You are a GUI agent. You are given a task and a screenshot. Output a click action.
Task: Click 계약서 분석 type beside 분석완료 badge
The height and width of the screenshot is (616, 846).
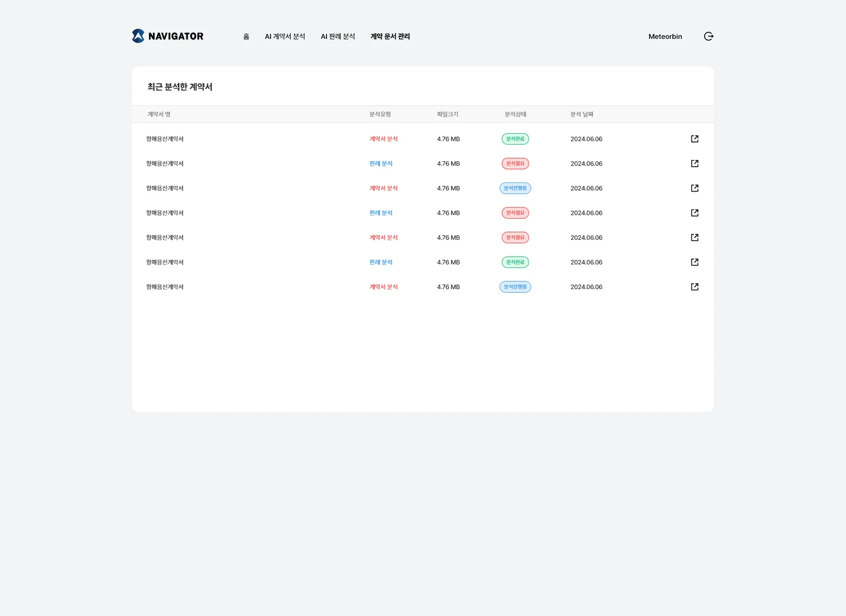pyautogui.click(x=384, y=139)
